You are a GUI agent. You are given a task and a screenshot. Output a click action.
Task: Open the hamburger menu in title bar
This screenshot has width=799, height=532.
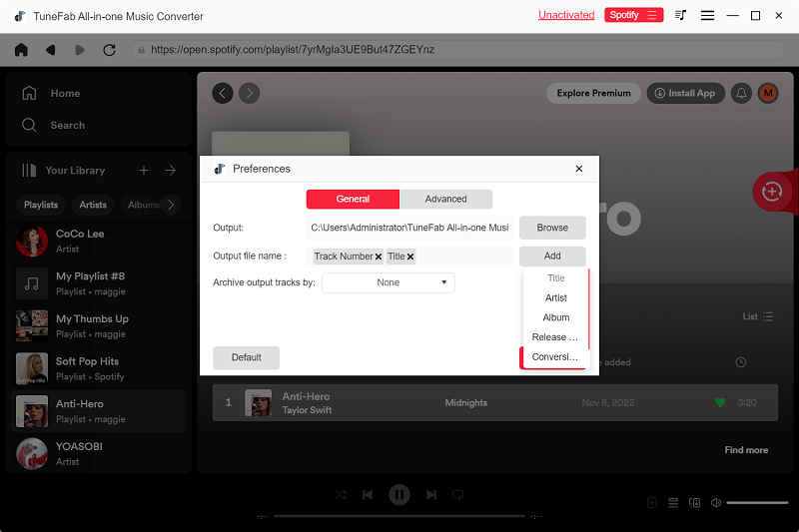point(707,15)
